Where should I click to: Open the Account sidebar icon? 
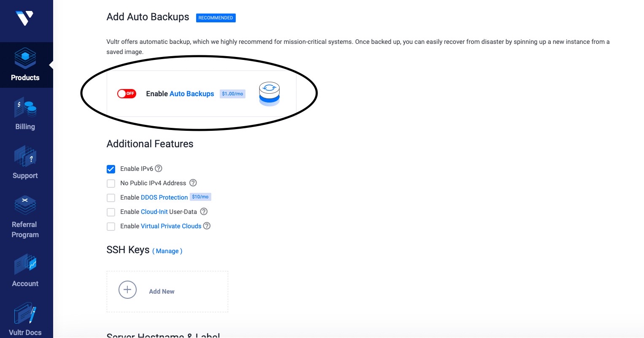(x=25, y=265)
